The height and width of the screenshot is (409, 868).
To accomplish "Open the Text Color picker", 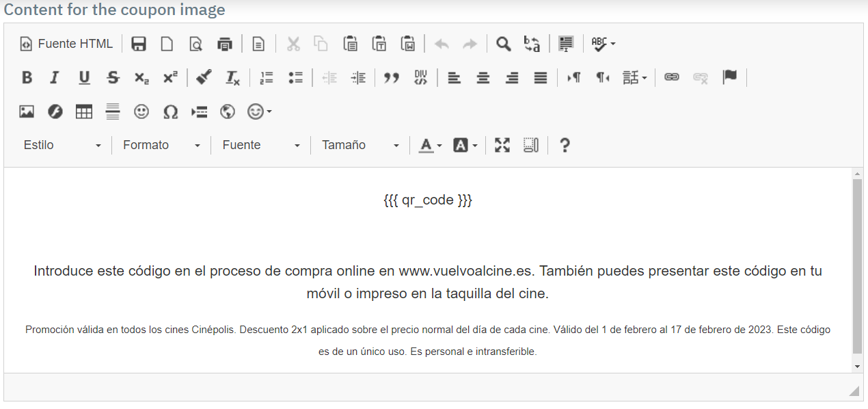I will click(430, 145).
